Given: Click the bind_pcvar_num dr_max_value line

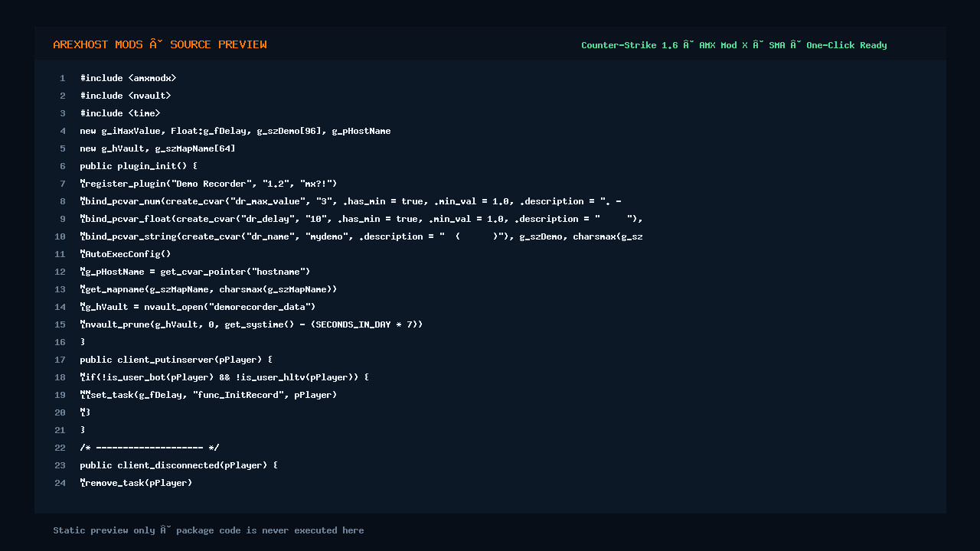Looking at the screenshot, I should coord(351,201).
